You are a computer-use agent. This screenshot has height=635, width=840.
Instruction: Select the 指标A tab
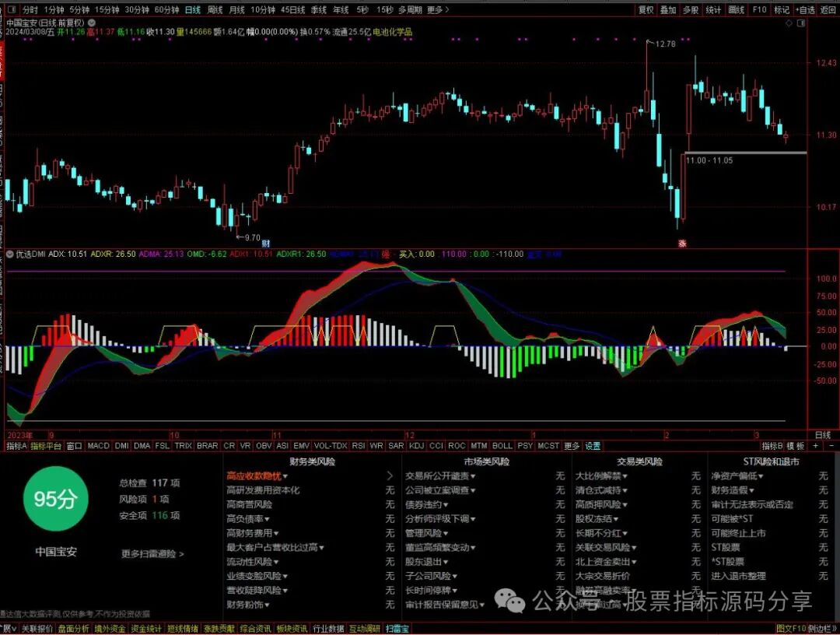click(x=16, y=446)
